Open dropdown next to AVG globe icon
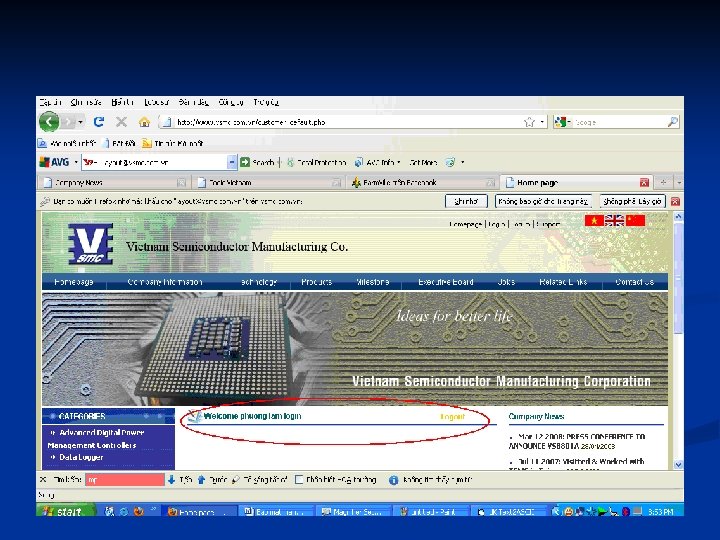 [463, 162]
